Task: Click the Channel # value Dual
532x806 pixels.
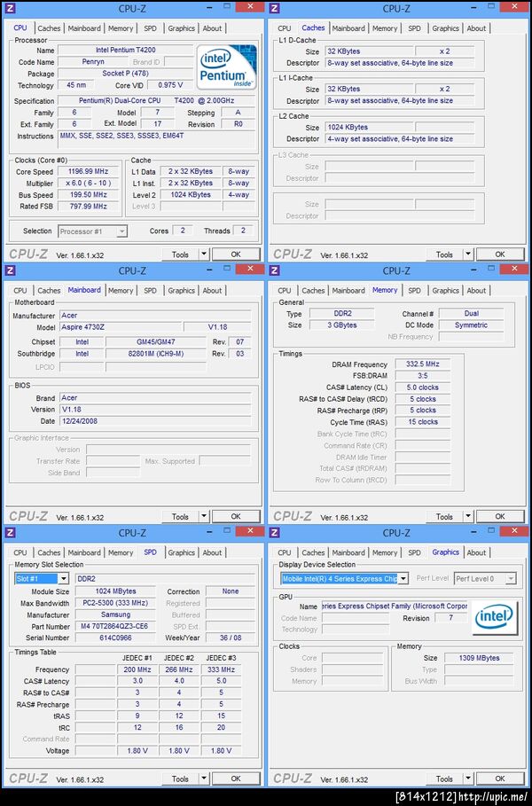Action: (472, 314)
